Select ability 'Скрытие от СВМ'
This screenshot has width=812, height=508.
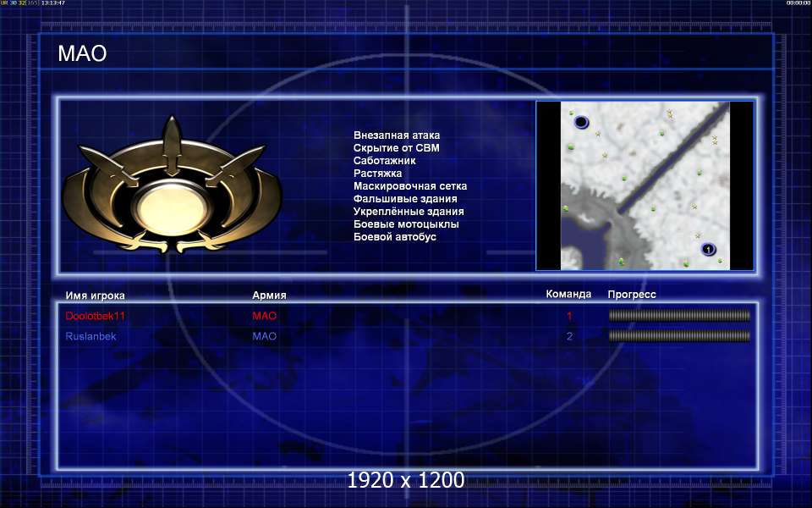(396, 147)
